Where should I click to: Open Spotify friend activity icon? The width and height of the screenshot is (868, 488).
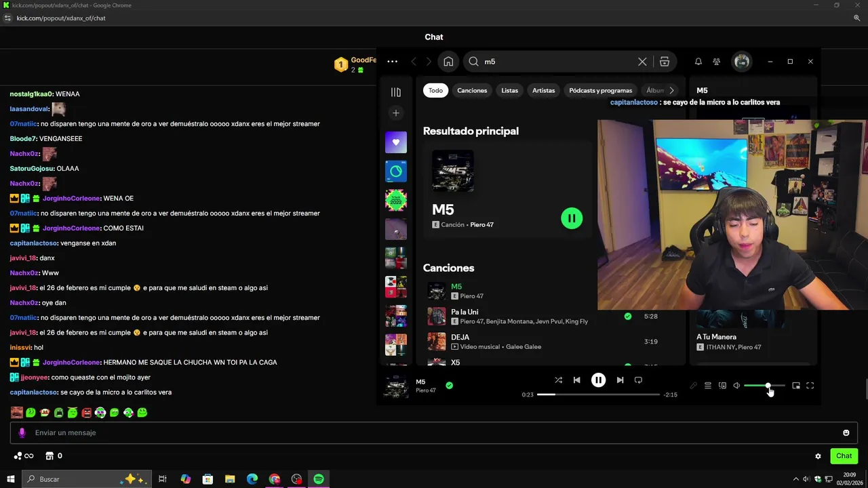(717, 62)
